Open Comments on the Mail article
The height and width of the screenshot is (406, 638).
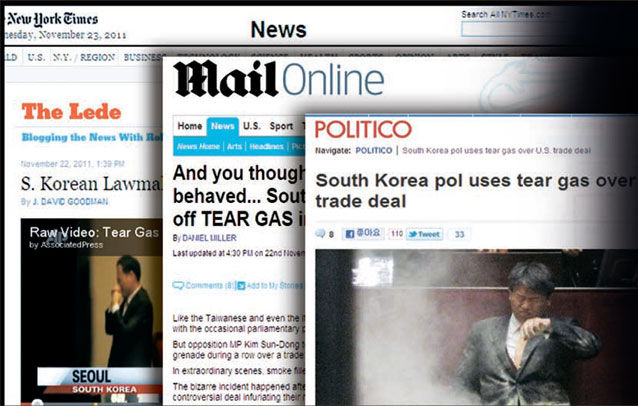click(x=203, y=286)
